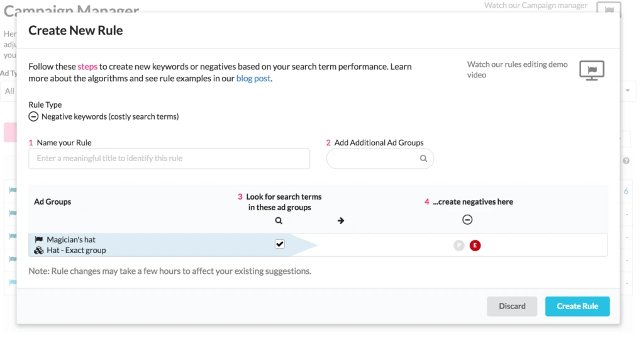
Task: Click the group icon beside Hat - Exact group
Action: (x=39, y=251)
